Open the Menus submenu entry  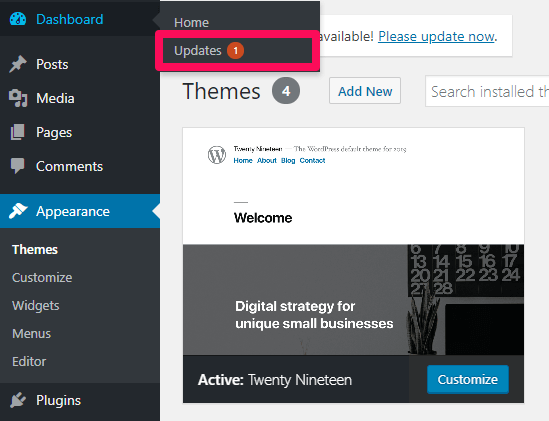pos(32,333)
